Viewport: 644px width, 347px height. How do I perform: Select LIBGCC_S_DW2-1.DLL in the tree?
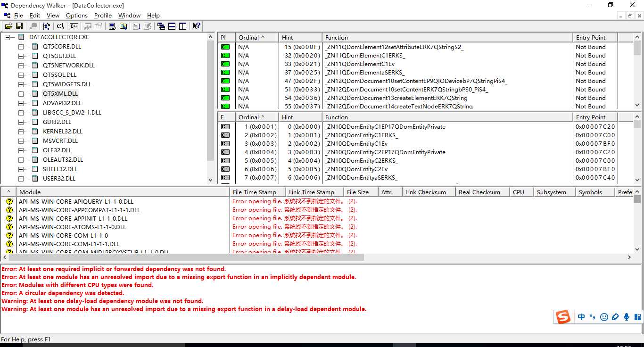(x=72, y=113)
